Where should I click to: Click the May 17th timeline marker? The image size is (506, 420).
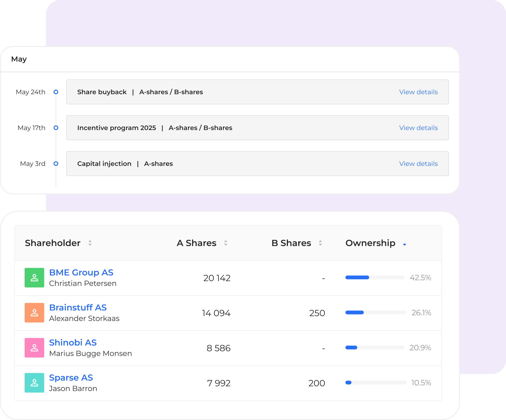(x=56, y=128)
